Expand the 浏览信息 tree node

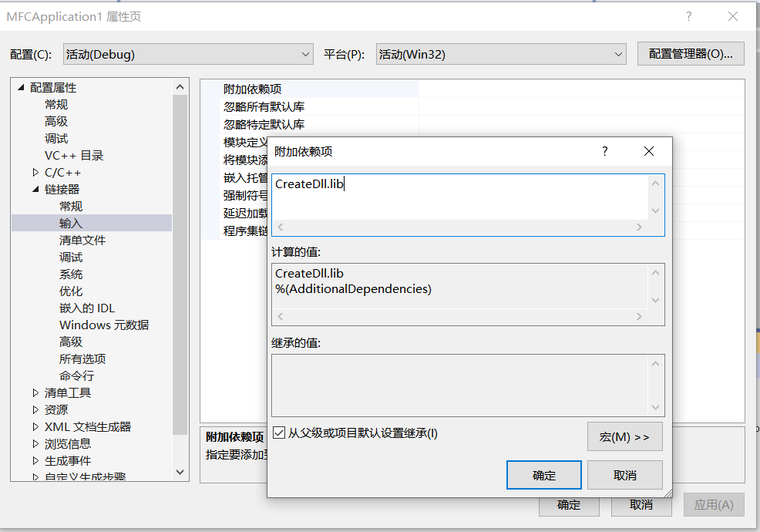[35, 444]
